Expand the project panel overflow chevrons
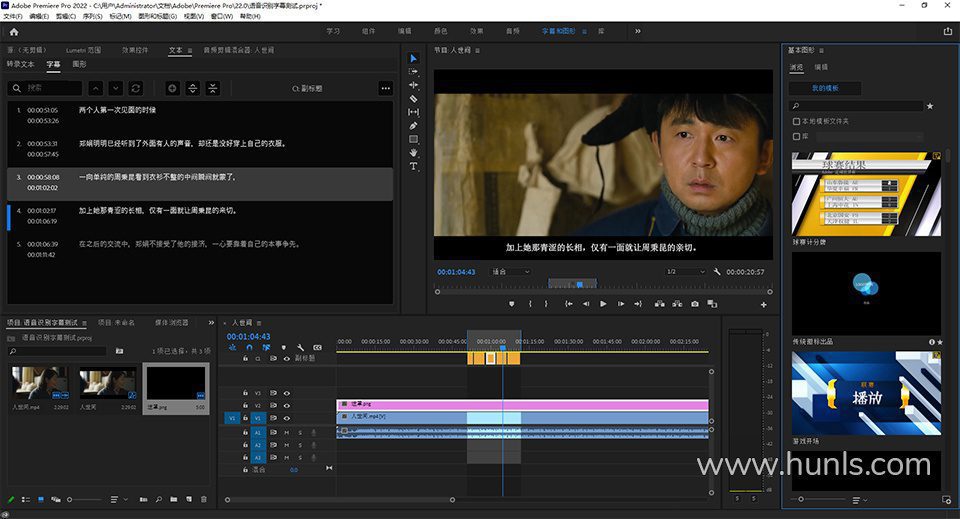The height and width of the screenshot is (519, 960). (x=211, y=323)
